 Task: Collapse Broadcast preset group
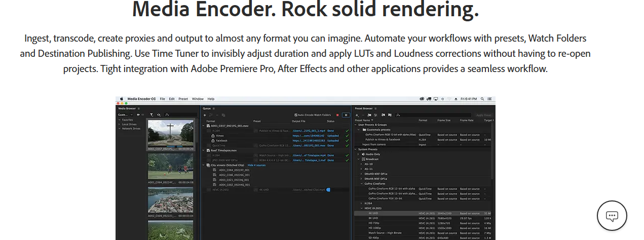pos(358,159)
